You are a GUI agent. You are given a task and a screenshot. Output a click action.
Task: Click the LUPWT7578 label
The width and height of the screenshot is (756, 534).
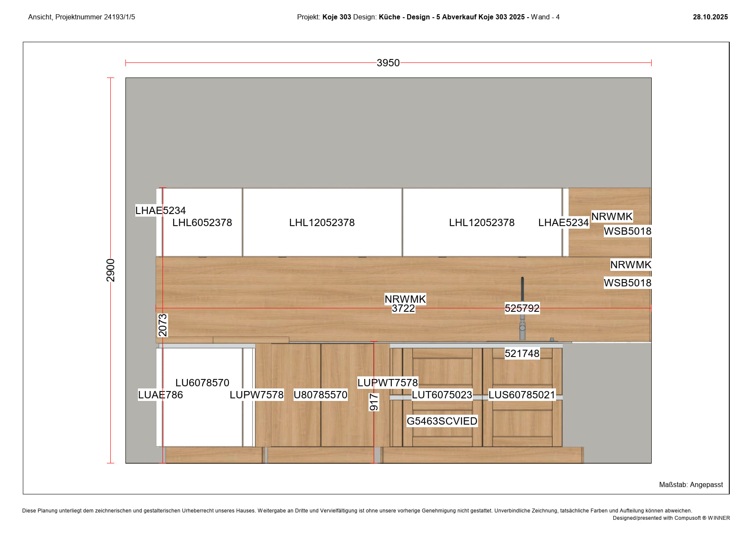click(x=387, y=383)
